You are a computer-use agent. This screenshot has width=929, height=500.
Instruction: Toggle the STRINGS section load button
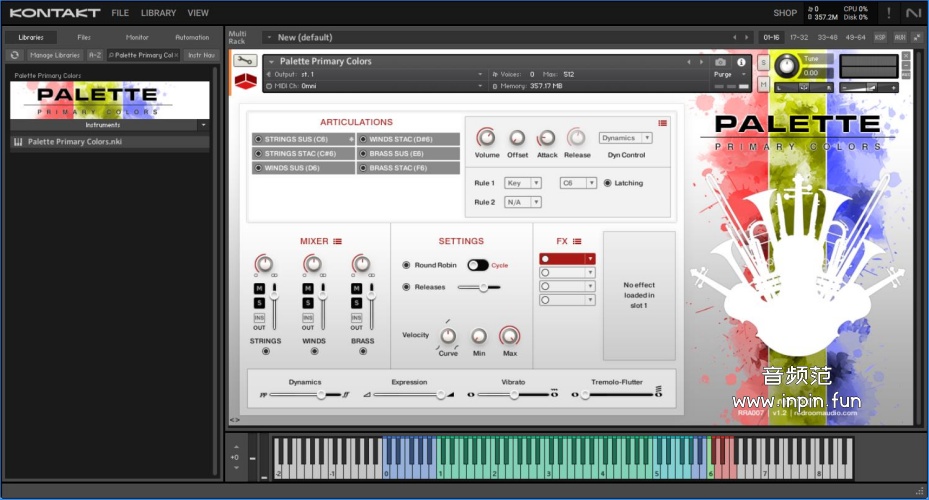[x=265, y=351]
